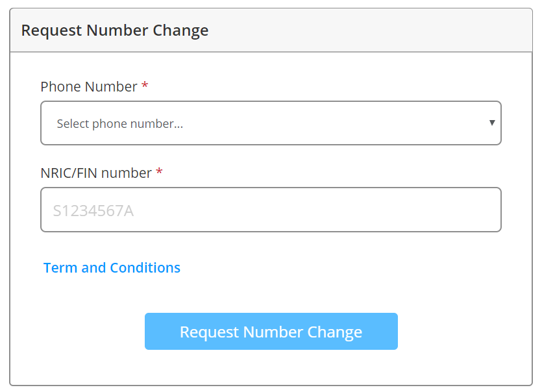Click the S1234567A placeholder text
The width and height of the screenshot is (542, 392).
pos(93,210)
